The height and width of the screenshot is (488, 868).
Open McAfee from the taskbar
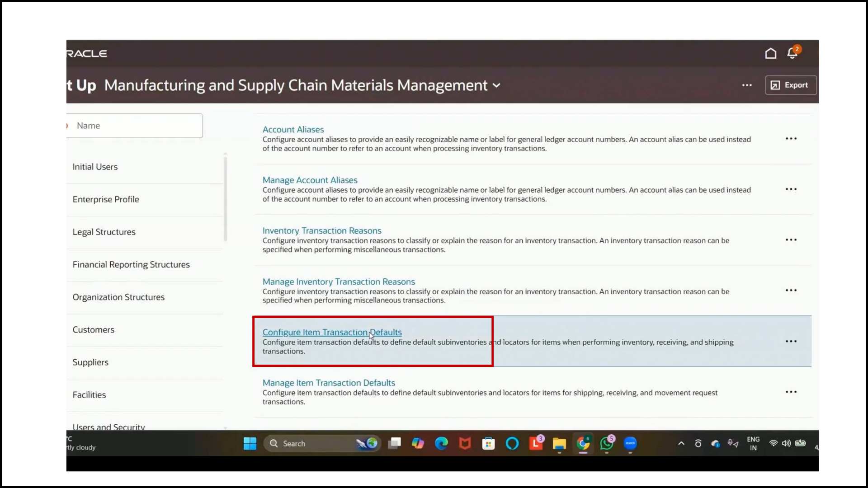(x=465, y=443)
